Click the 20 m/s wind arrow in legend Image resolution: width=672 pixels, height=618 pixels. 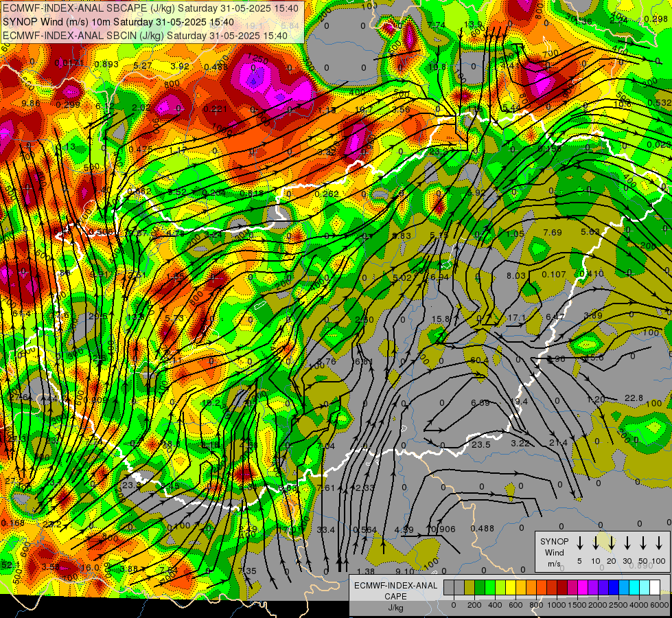click(x=612, y=543)
